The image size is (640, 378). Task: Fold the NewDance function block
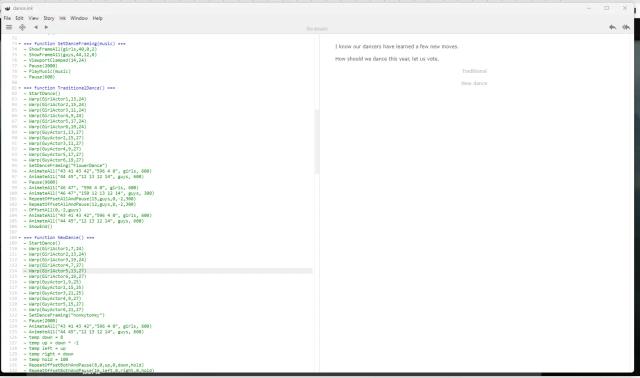pyautogui.click(x=19, y=238)
